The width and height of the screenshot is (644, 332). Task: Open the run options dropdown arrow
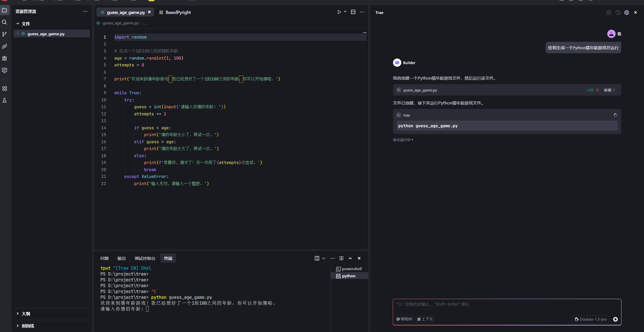click(x=345, y=12)
